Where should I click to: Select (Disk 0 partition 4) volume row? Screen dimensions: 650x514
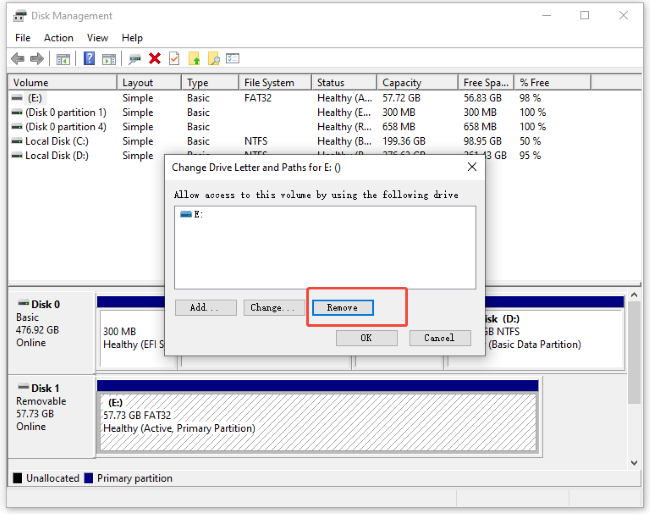pos(325,127)
